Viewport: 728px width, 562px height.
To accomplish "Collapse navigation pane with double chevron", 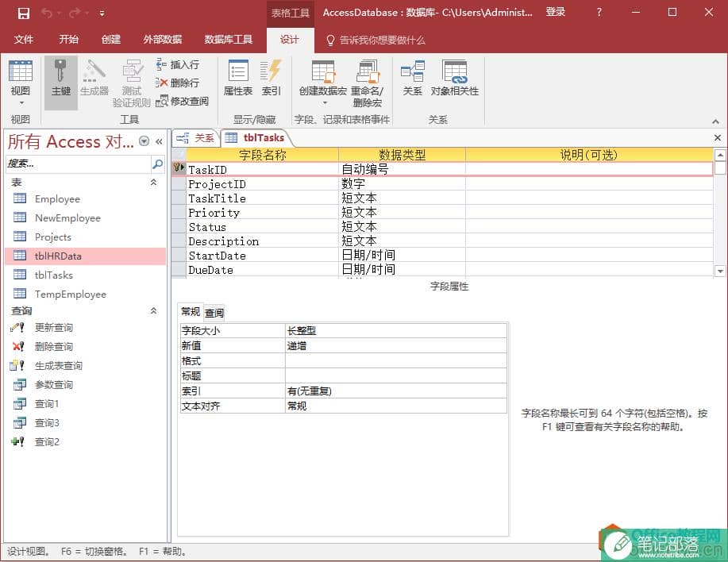I will 160,141.
